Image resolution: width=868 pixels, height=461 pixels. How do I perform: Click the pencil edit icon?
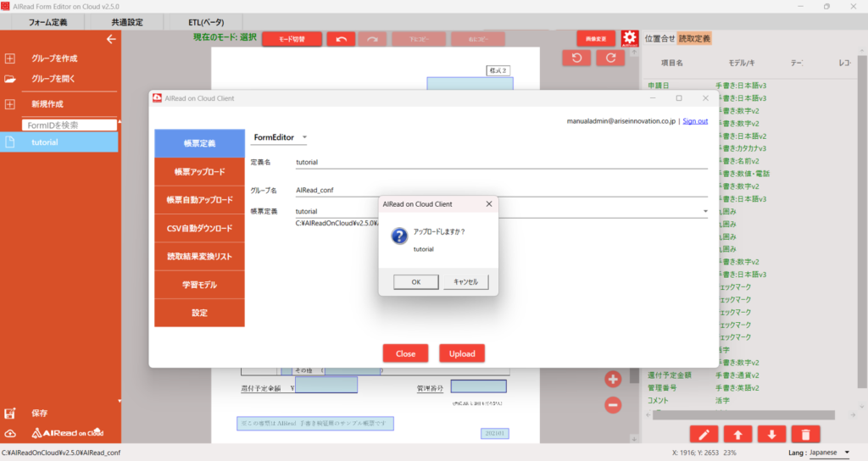pos(704,435)
